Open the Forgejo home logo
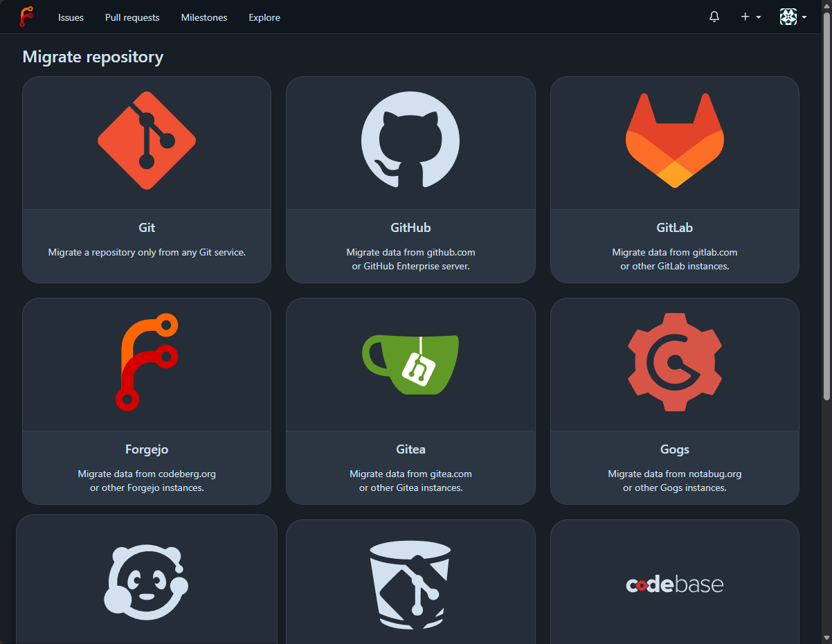Viewport: 832px width, 644px height. pos(26,17)
